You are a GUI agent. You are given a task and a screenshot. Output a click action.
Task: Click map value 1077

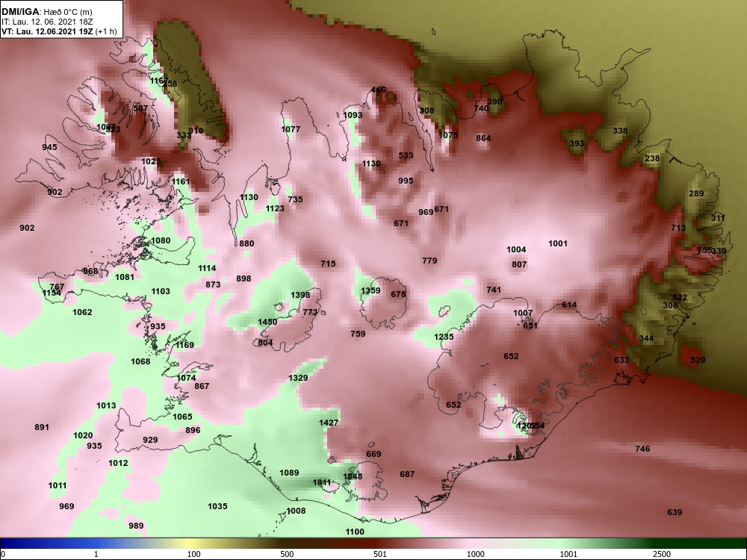291,129
